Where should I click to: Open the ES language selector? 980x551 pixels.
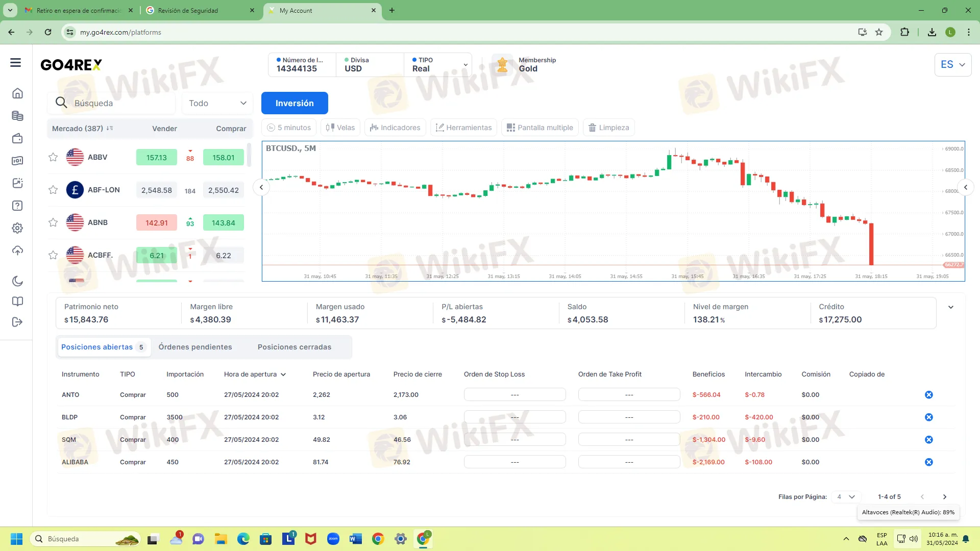pos(952,65)
